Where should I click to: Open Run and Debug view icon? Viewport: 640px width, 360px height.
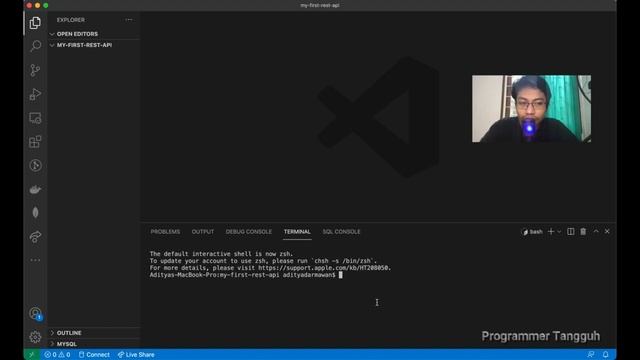35,94
